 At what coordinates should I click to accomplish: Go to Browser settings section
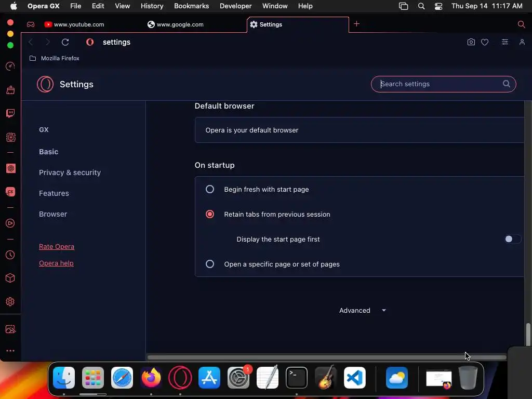[x=53, y=214]
